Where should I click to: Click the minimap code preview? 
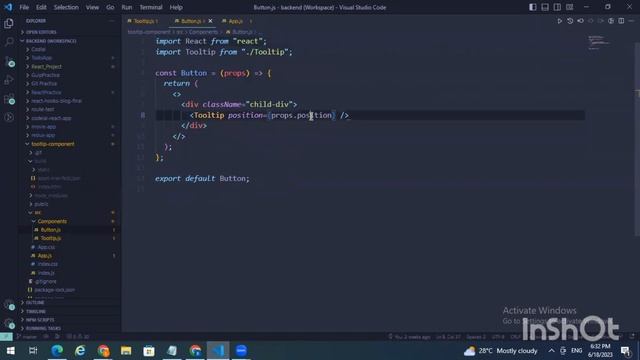(x=599, y=42)
